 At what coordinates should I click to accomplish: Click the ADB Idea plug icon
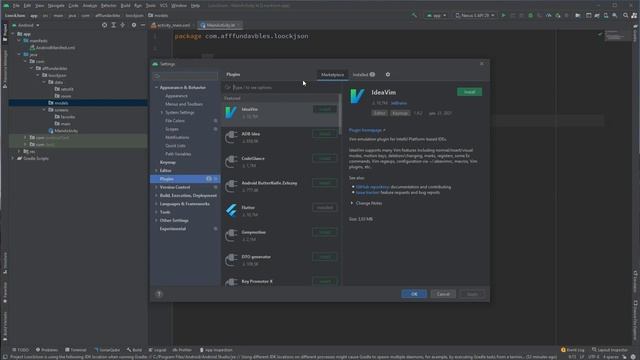pos(231,137)
